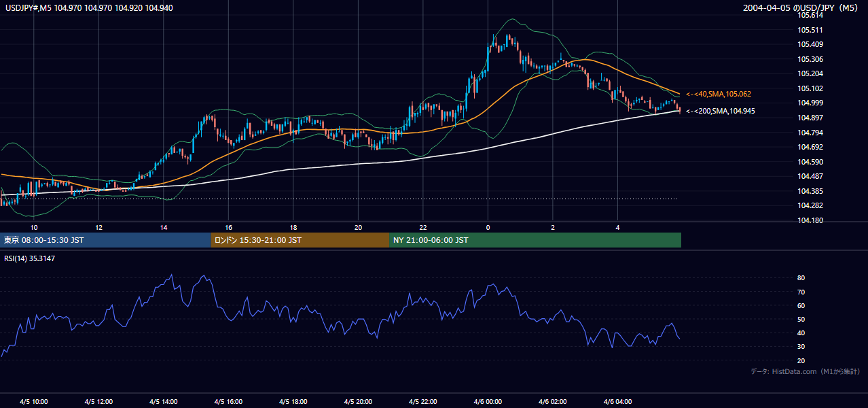Click the 200 SMA label reading 104.945
Screen dimensions: 868x408
point(720,111)
